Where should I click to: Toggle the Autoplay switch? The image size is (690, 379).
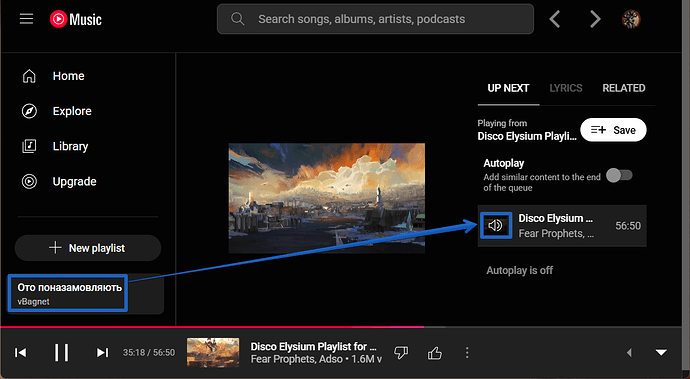click(x=619, y=175)
